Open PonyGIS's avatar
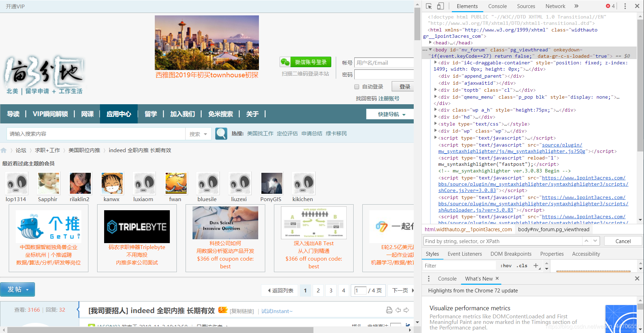This screenshot has height=333, width=644. pyautogui.click(x=272, y=183)
